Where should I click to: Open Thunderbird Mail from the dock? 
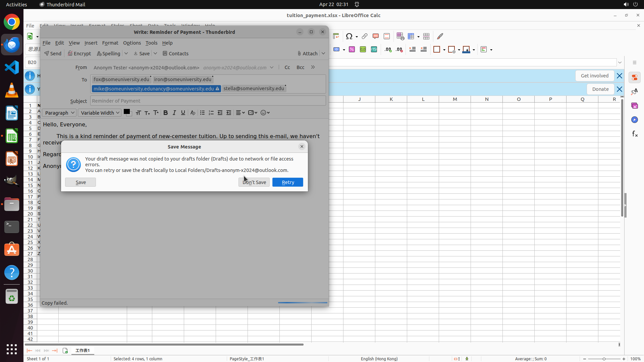click(x=12, y=45)
